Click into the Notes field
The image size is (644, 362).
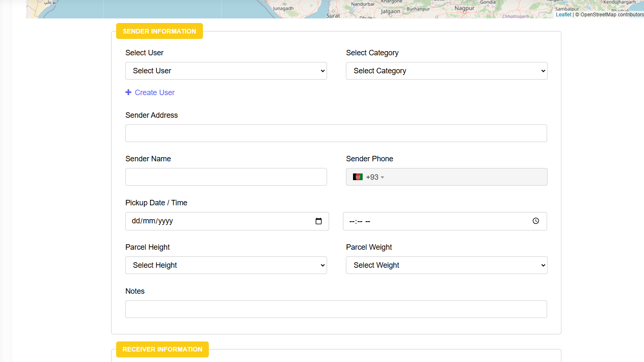point(336,309)
